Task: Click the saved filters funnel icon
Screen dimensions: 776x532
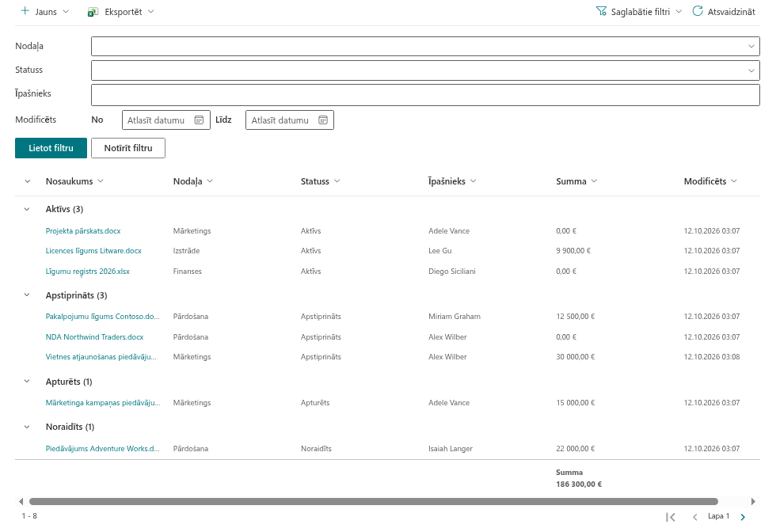Action: click(x=601, y=11)
